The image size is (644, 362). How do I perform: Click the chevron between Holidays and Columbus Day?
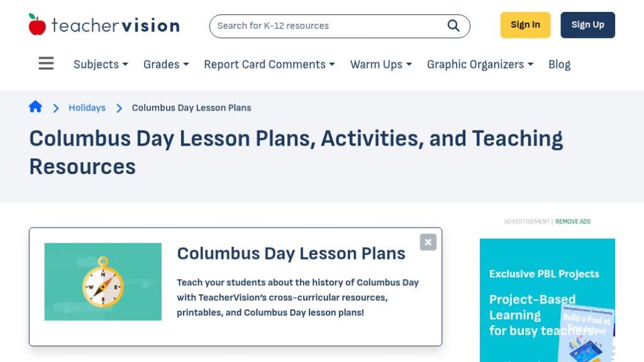point(119,108)
